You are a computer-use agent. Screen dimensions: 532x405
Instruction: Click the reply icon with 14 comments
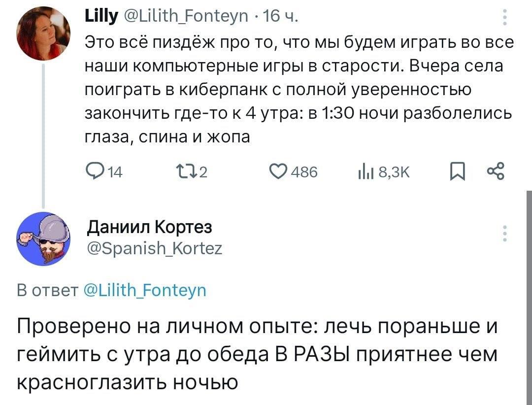93,172
